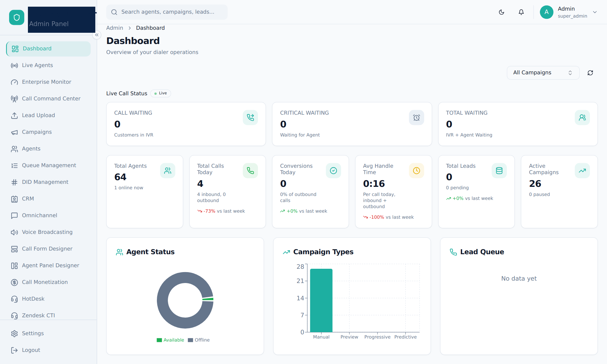Image resolution: width=607 pixels, height=364 pixels.
Task: Open notifications bell icon
Action: click(x=521, y=12)
